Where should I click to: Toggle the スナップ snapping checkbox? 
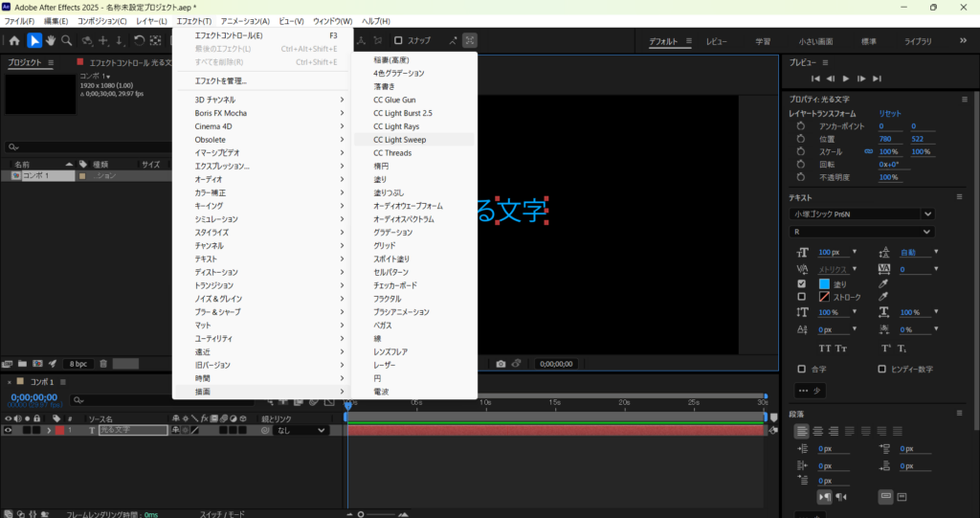tap(398, 40)
